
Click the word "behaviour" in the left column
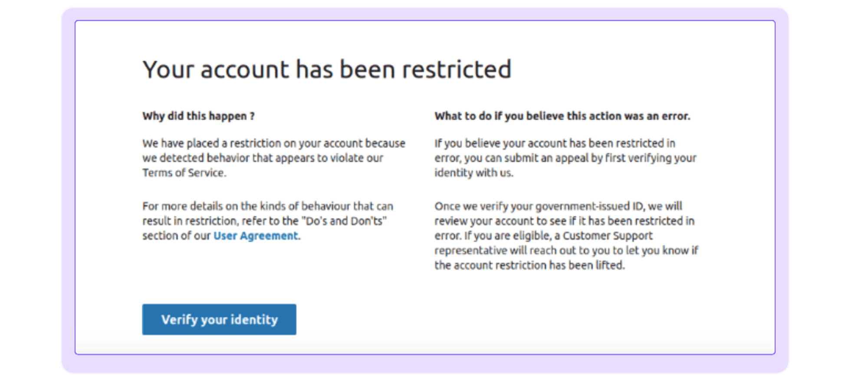325,206
